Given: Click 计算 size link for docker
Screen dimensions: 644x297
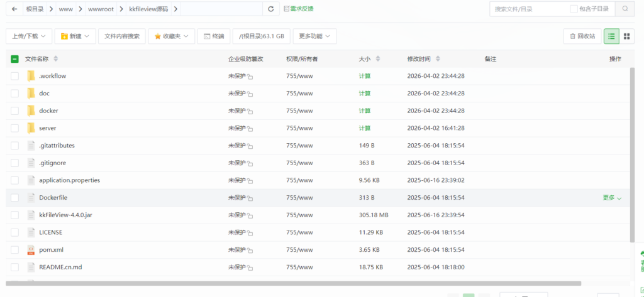Looking at the screenshot, I should [x=364, y=111].
